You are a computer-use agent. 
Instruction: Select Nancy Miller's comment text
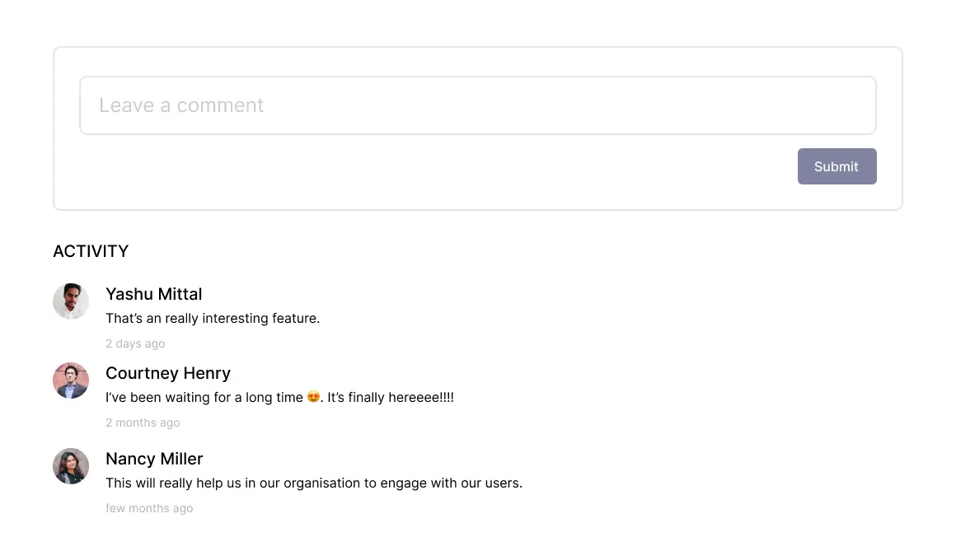coord(313,483)
